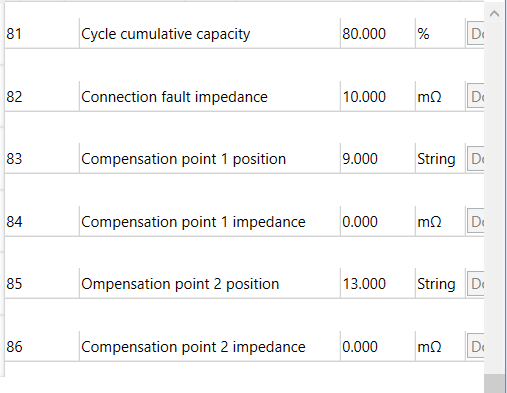This screenshot has width=507, height=393.
Task: Click the vertical scrollbar thumb at bottom
Action: [x=494, y=384]
